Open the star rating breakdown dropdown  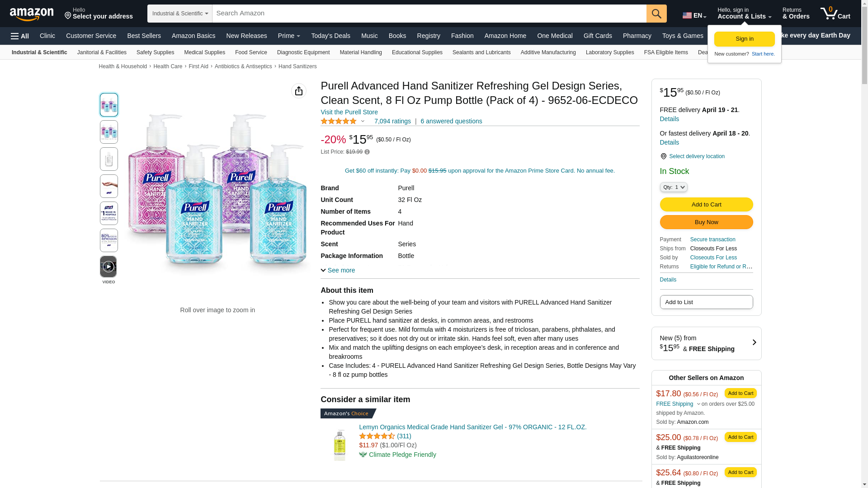point(363,121)
